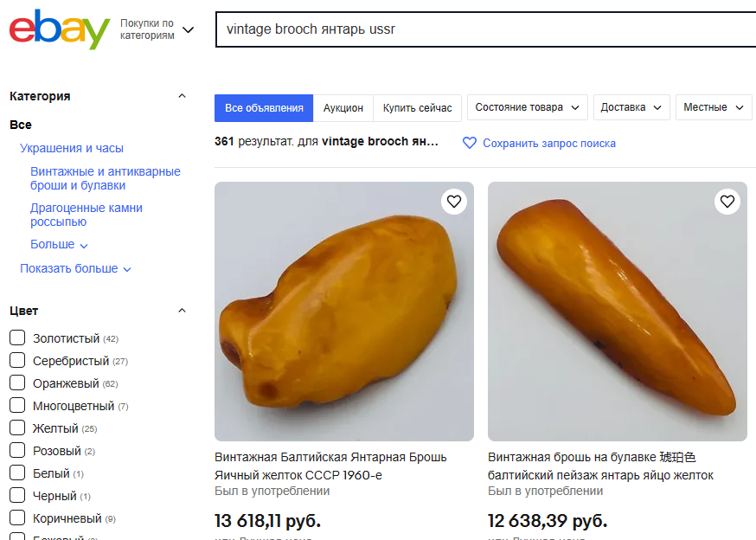Tick the Золотистый color checkbox
This screenshot has height=540, width=756.
pyautogui.click(x=17, y=338)
